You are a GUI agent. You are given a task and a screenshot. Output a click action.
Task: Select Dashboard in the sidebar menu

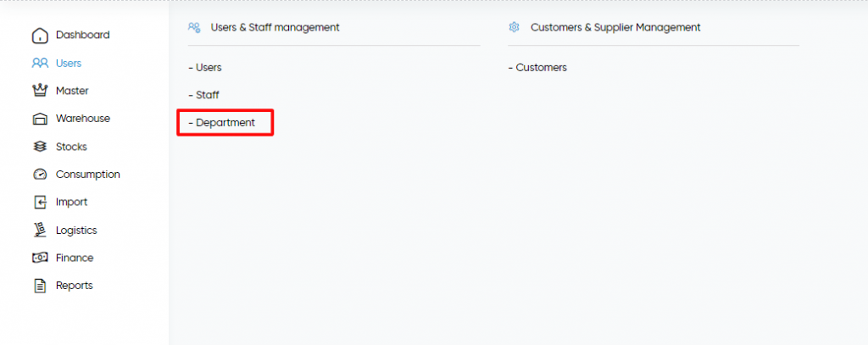[82, 35]
